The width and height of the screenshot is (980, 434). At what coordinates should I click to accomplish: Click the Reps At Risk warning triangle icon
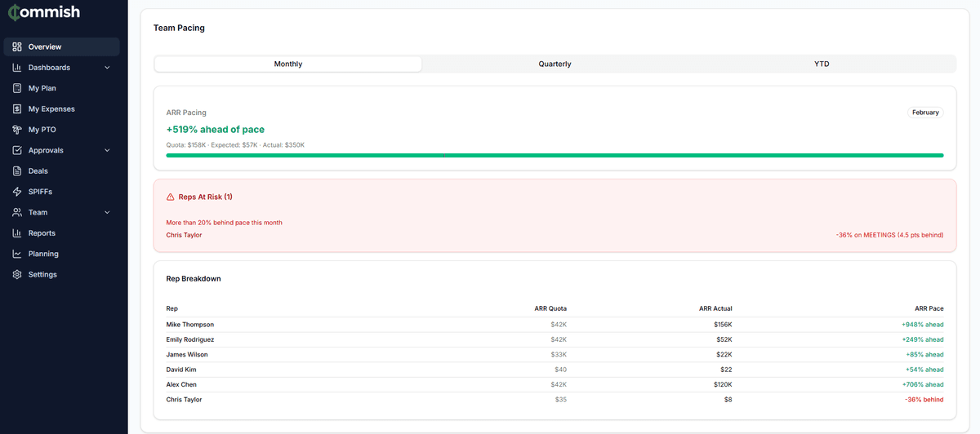(171, 197)
